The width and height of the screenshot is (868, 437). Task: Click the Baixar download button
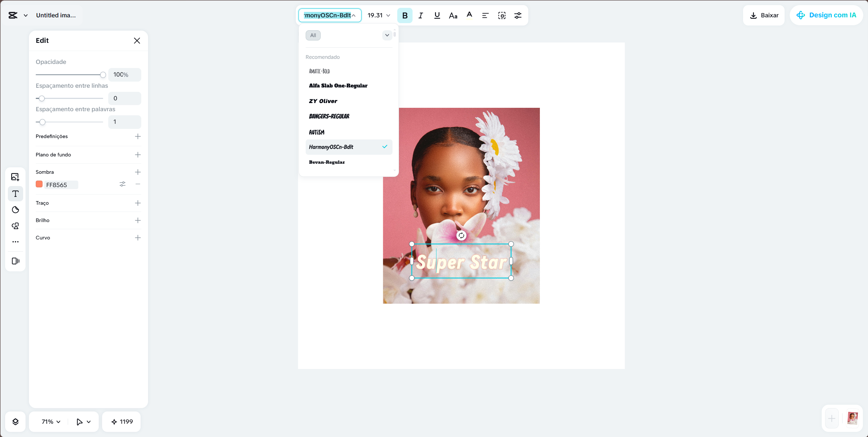(x=763, y=15)
